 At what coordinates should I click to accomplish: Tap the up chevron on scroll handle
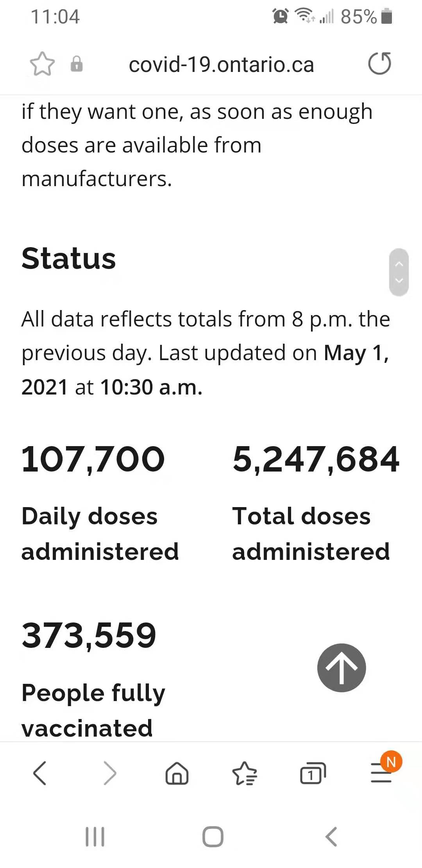point(399,264)
